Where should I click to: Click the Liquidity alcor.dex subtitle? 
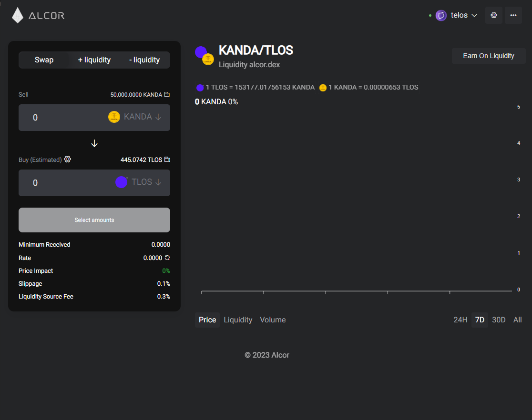pos(249,65)
